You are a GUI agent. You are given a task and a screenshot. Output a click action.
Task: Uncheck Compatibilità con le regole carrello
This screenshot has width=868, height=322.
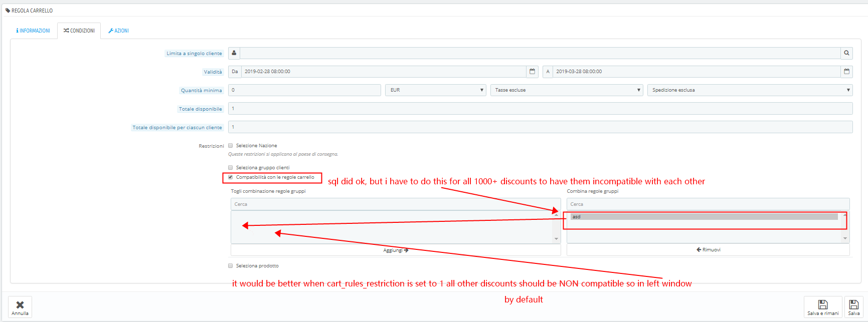(x=231, y=177)
